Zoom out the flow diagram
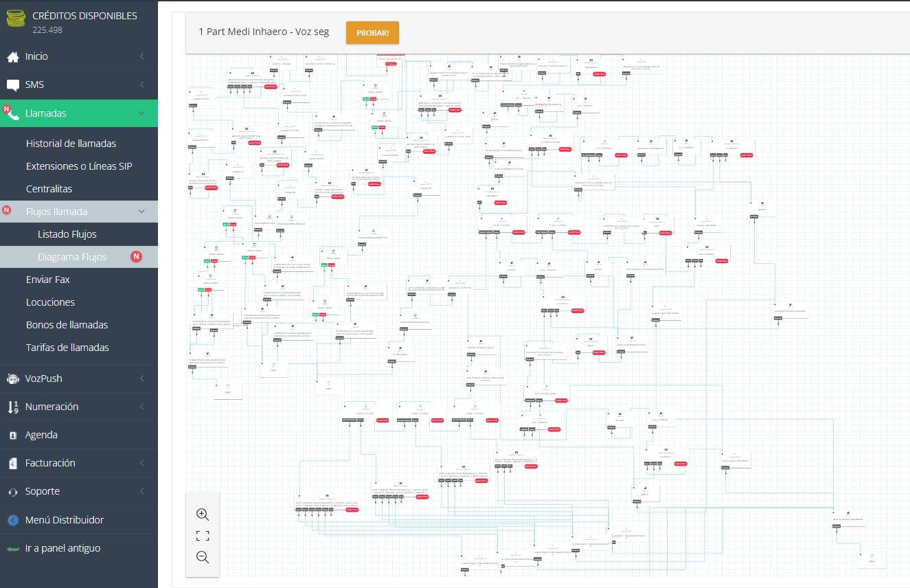The height and width of the screenshot is (588, 910). tap(203, 557)
